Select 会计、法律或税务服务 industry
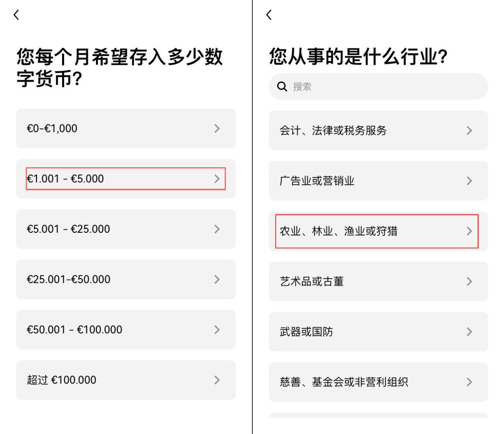Image resolution: width=504 pixels, height=434 pixels. 378,130
